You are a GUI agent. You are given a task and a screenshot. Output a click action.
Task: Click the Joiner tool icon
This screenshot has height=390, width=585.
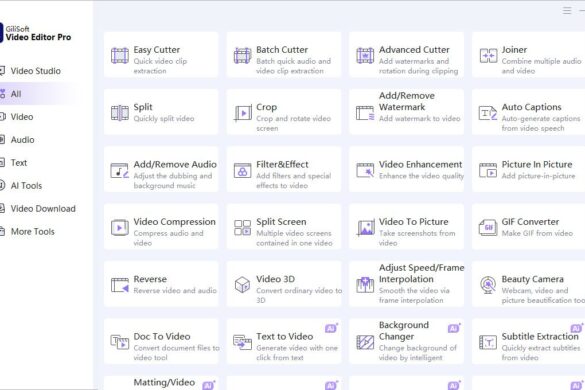click(x=488, y=56)
